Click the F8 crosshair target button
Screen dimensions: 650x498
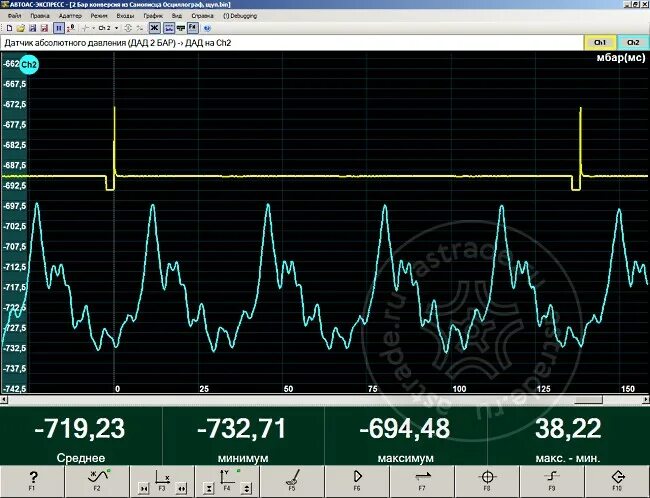coord(488,481)
